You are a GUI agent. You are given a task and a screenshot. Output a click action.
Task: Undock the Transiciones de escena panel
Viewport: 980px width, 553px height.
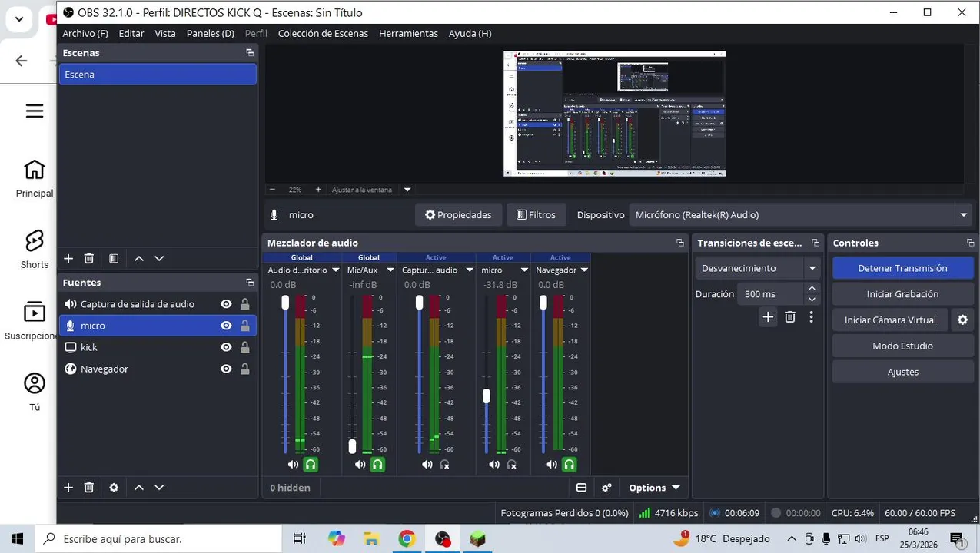tap(816, 243)
